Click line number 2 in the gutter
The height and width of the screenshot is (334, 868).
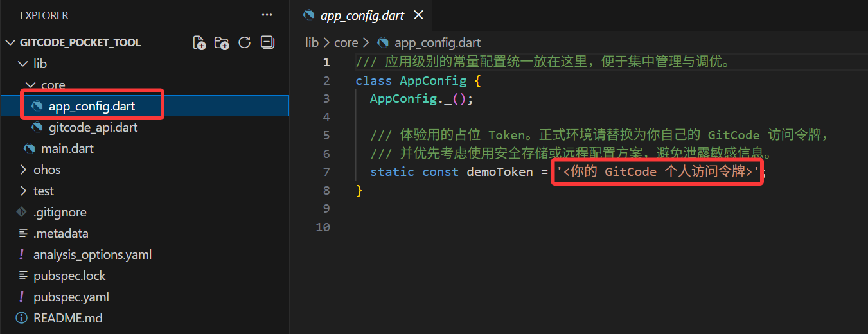point(326,80)
